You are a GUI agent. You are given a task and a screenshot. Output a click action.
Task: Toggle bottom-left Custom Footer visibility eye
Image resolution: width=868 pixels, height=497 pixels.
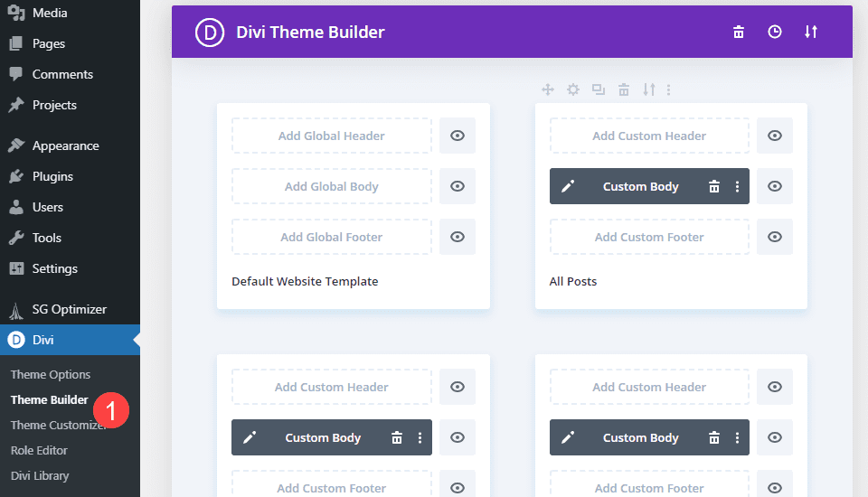[458, 484]
